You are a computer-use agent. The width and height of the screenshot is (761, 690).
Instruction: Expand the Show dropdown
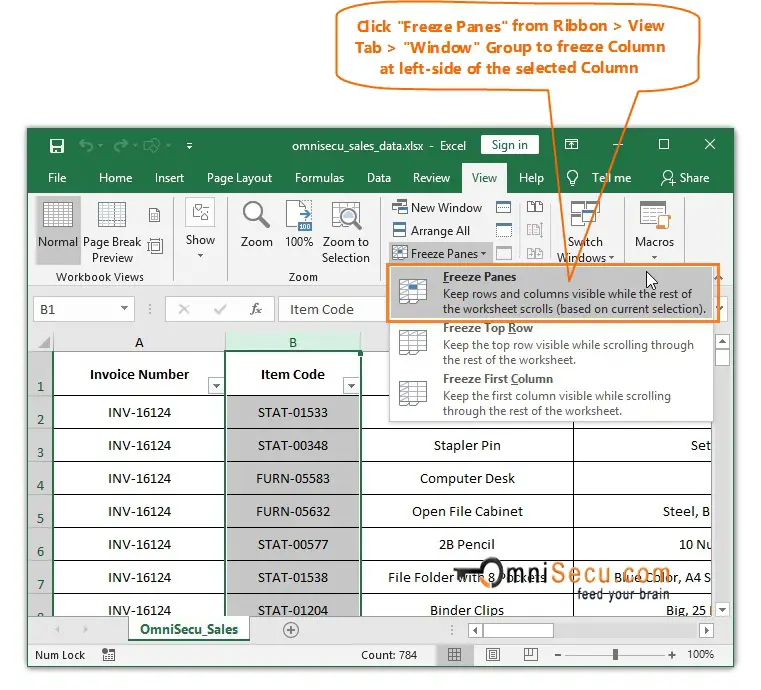coord(200,228)
